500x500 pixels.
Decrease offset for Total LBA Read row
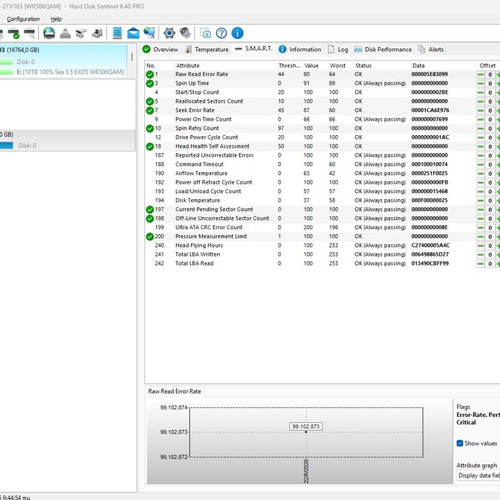tap(480, 264)
